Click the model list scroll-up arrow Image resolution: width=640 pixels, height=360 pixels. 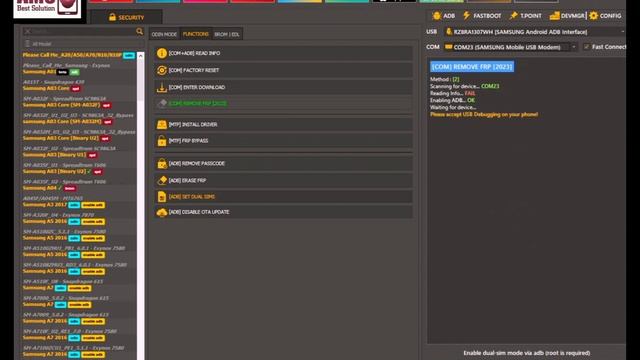[x=140, y=56]
